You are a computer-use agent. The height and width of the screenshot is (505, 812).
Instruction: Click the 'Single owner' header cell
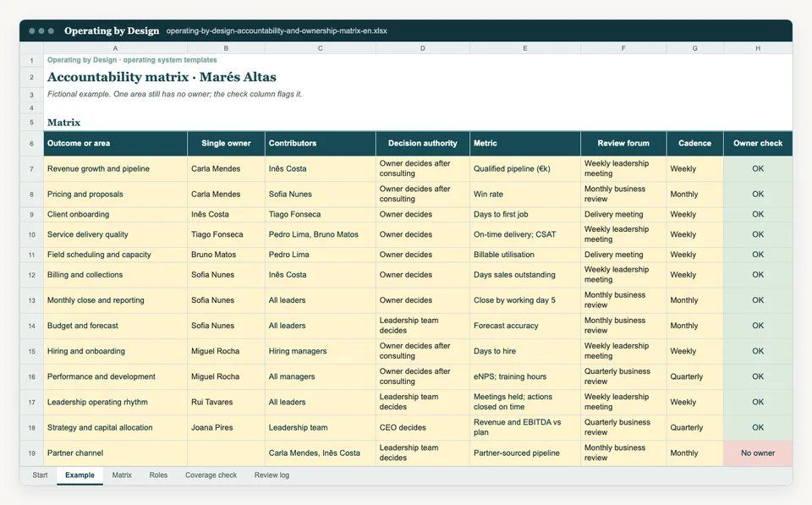click(226, 144)
